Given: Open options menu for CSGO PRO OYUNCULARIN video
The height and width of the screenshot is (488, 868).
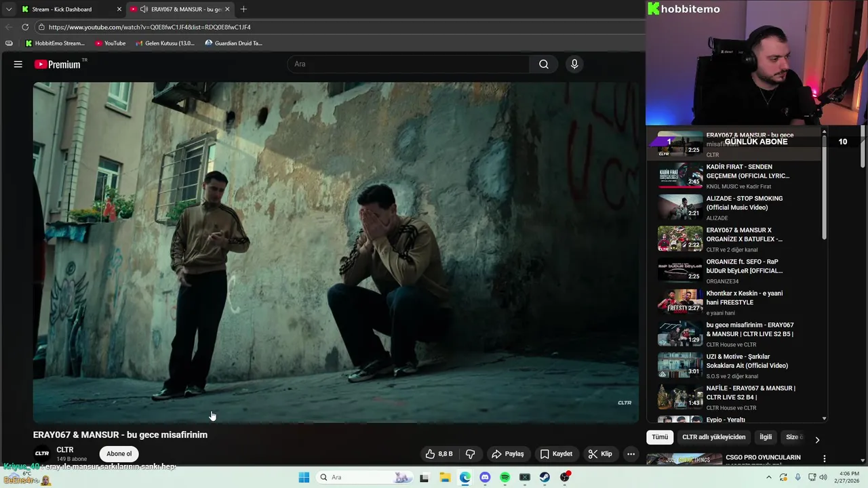Looking at the screenshot, I should [x=825, y=459].
